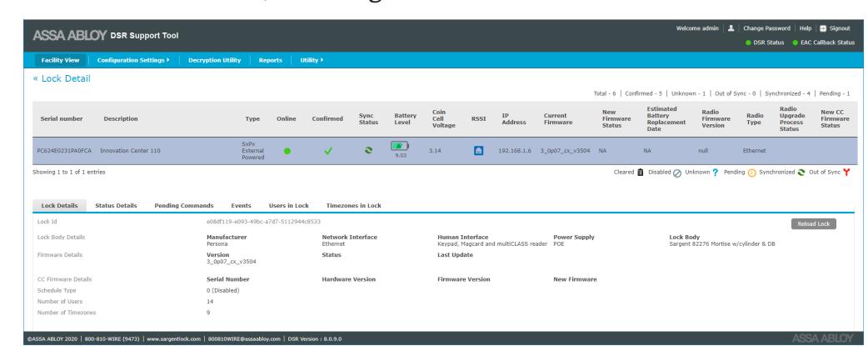Click Innovation Center 110 description cell

(130, 151)
